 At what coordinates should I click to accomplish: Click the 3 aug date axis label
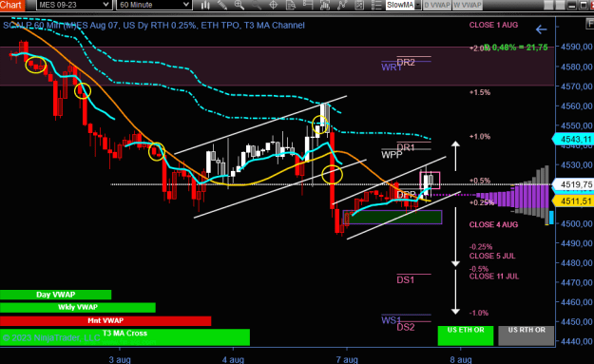[120, 359]
